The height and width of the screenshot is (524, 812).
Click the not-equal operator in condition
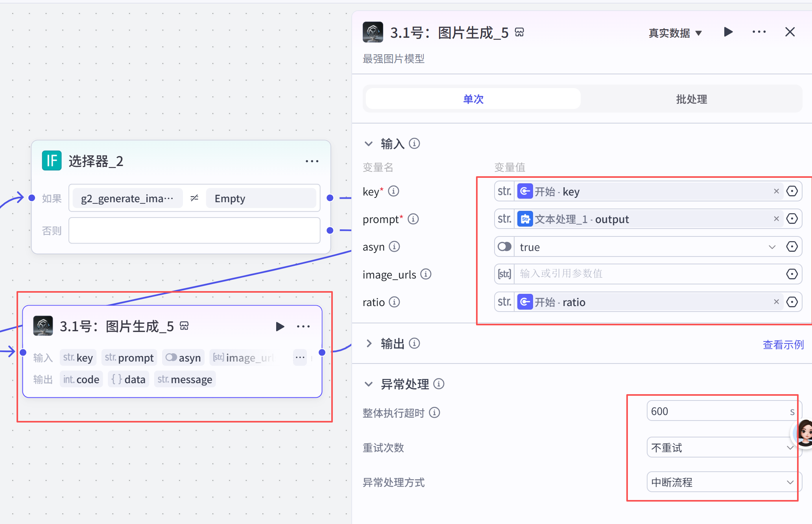click(x=194, y=198)
